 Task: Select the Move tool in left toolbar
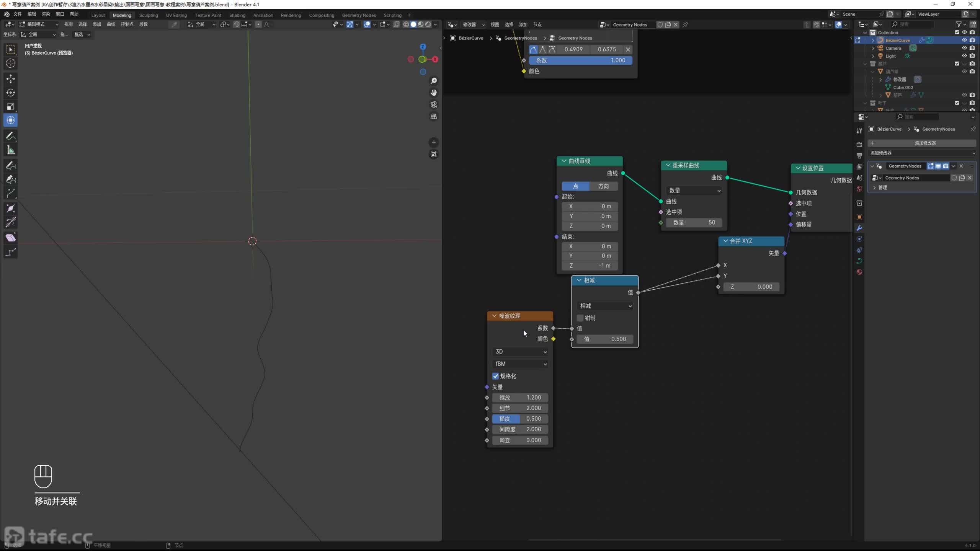pos(10,79)
